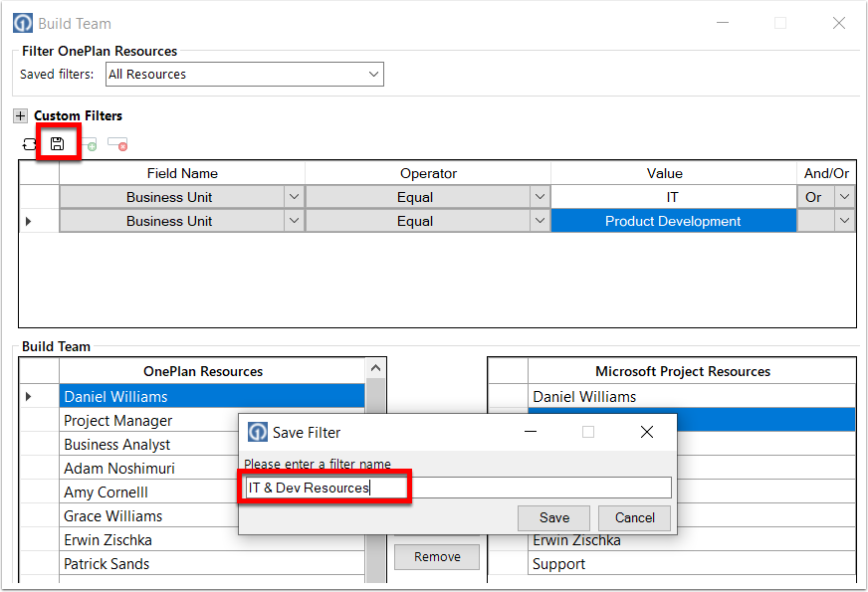Close the Build Team window
Viewport: 868px width, 592px height.
(x=839, y=23)
